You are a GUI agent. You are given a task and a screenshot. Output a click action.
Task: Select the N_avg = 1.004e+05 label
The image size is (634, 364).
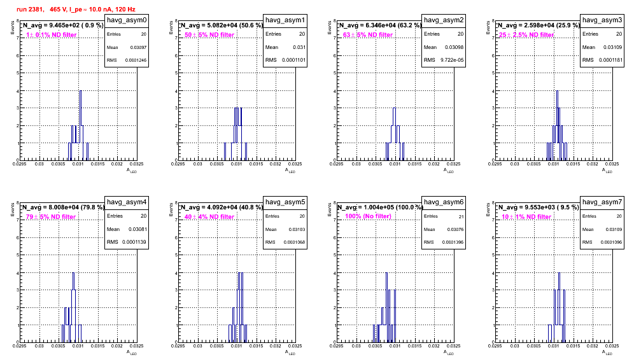coord(380,207)
